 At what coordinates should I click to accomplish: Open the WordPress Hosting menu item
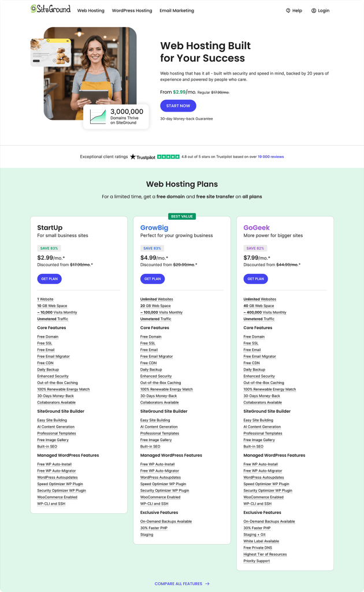132,10
